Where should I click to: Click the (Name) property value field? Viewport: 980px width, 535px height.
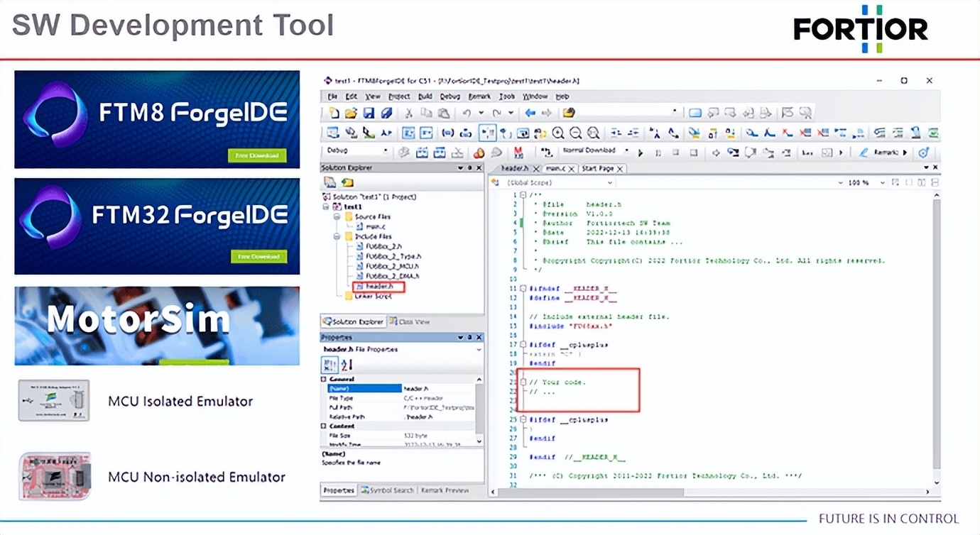[x=437, y=389]
